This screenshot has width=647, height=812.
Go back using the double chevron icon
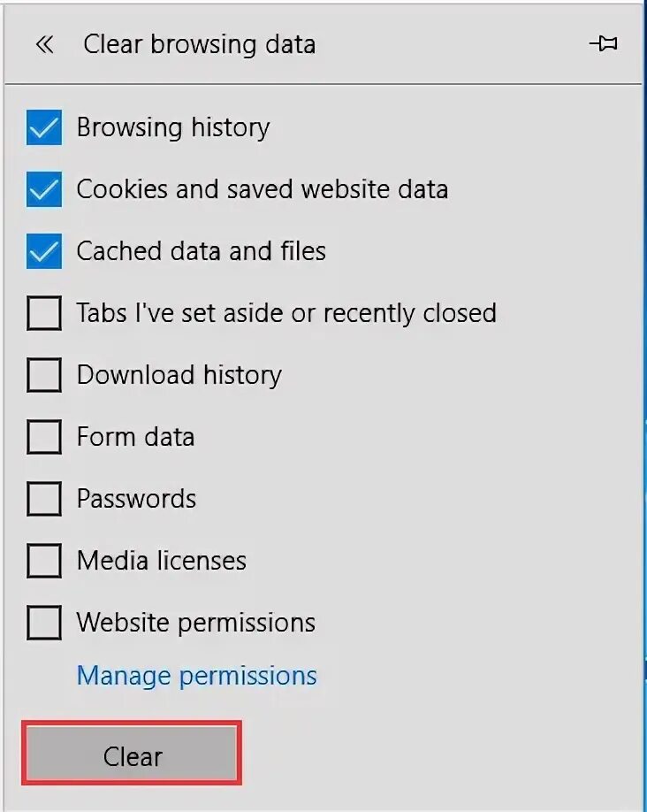(44, 44)
